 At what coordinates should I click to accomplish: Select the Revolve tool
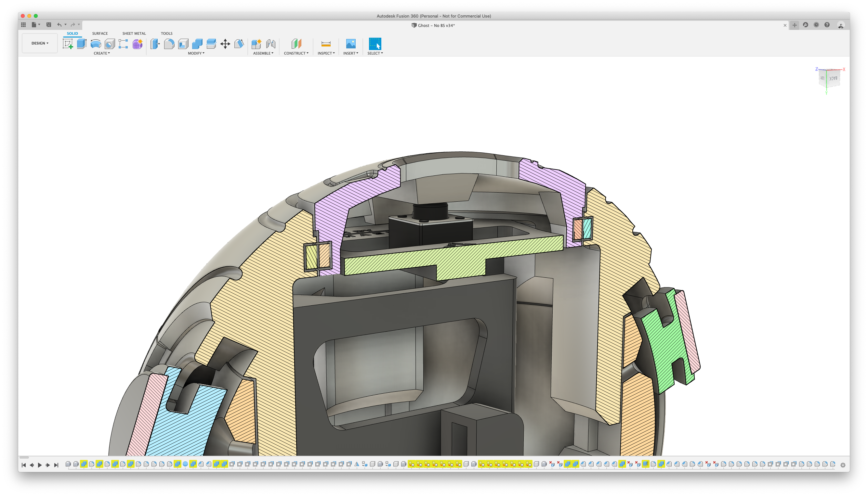[x=96, y=44]
